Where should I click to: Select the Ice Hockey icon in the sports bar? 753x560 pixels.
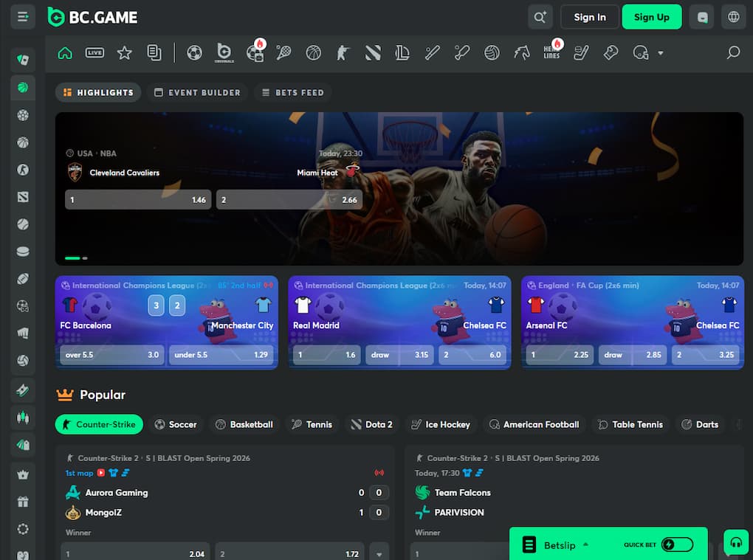coord(581,53)
